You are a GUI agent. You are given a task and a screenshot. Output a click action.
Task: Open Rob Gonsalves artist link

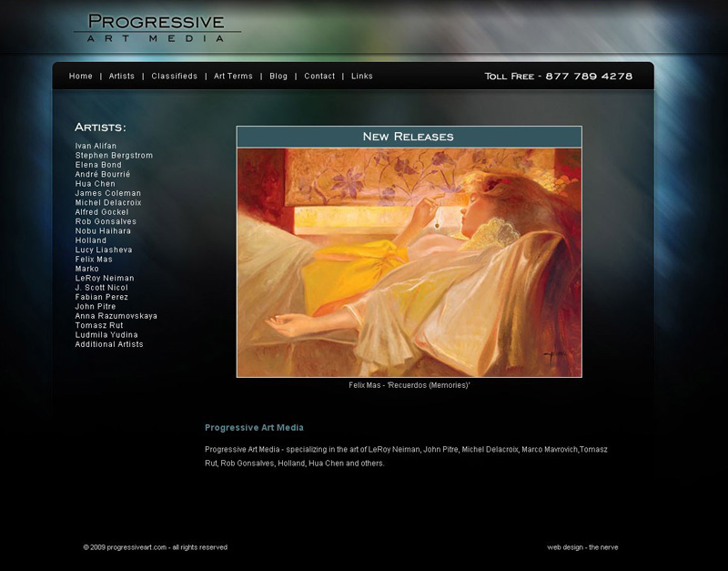(x=106, y=221)
